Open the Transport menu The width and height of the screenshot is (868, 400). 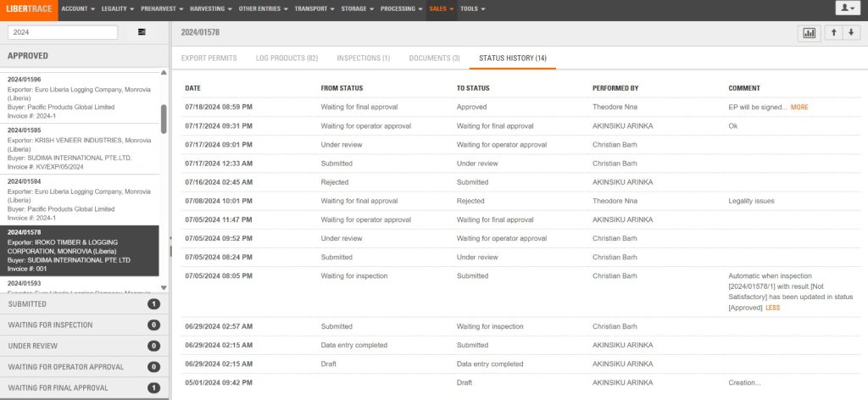312,9
